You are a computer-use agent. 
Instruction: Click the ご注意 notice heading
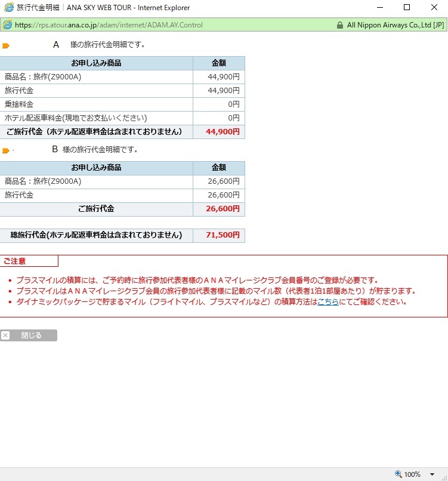15,261
